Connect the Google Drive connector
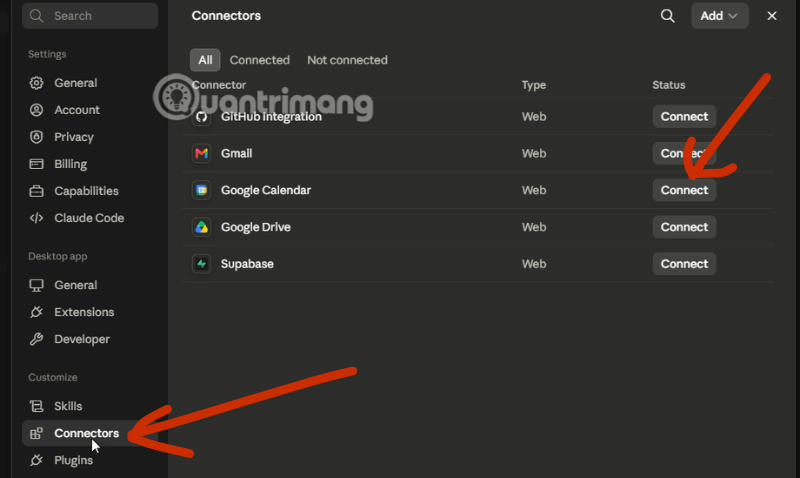Image resolution: width=800 pixels, height=478 pixels. pos(684,227)
